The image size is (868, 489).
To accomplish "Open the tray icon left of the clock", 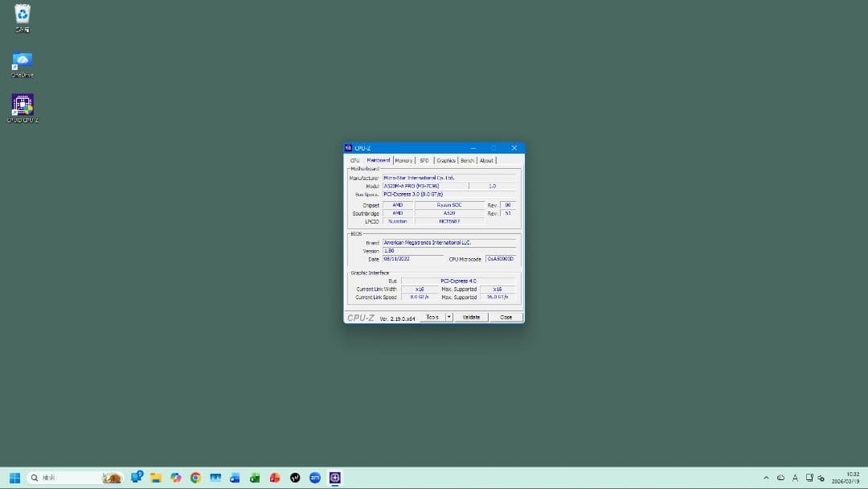I will pyautogui.click(x=821, y=478).
